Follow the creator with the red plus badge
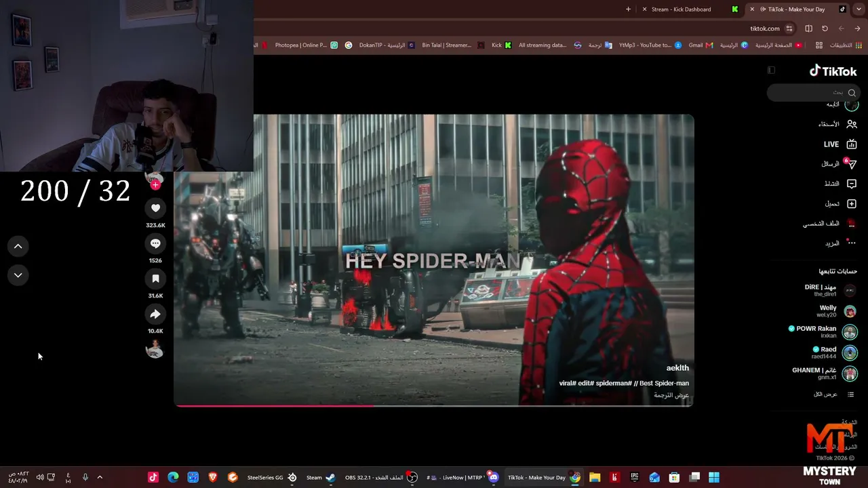The width and height of the screenshot is (868, 488). click(x=155, y=184)
